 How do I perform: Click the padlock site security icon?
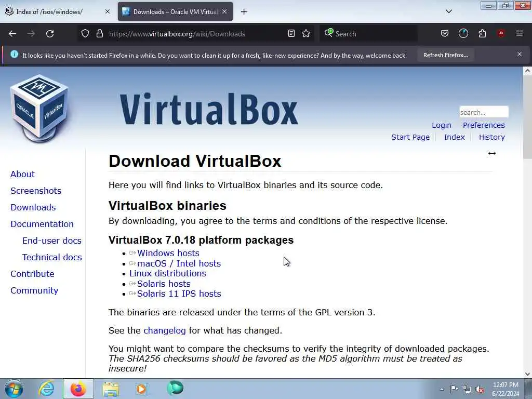coord(99,34)
